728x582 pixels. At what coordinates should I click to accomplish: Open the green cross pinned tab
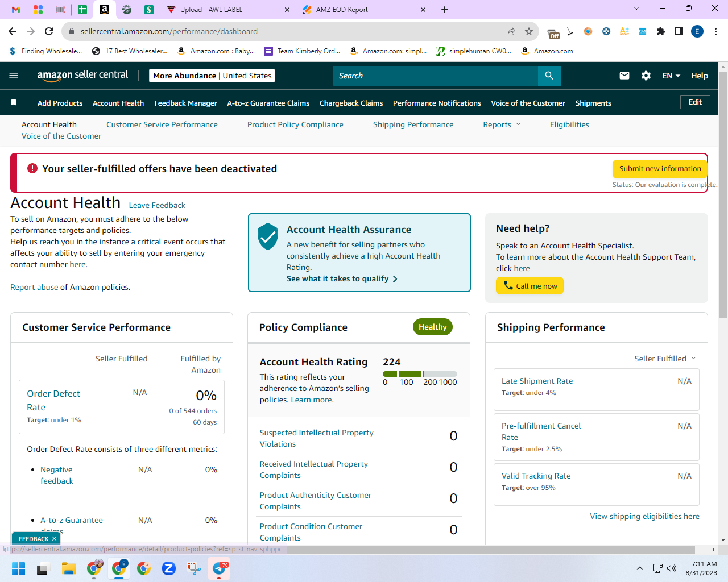[82, 9]
